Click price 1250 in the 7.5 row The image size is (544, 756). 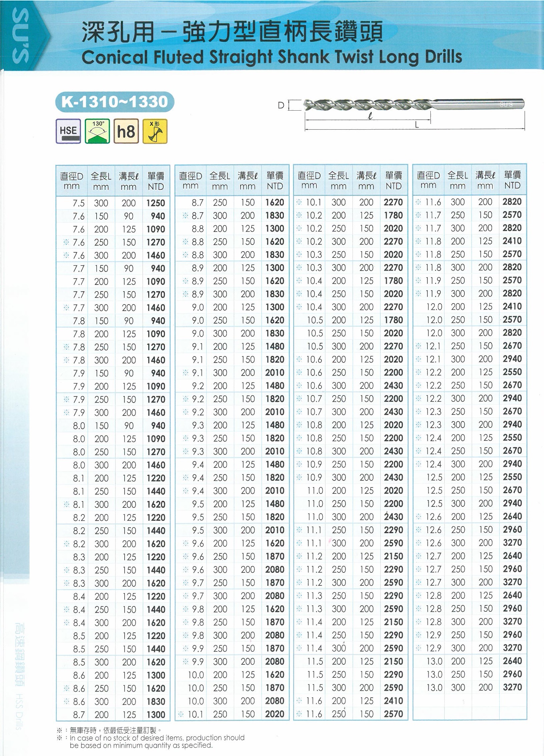coord(156,203)
